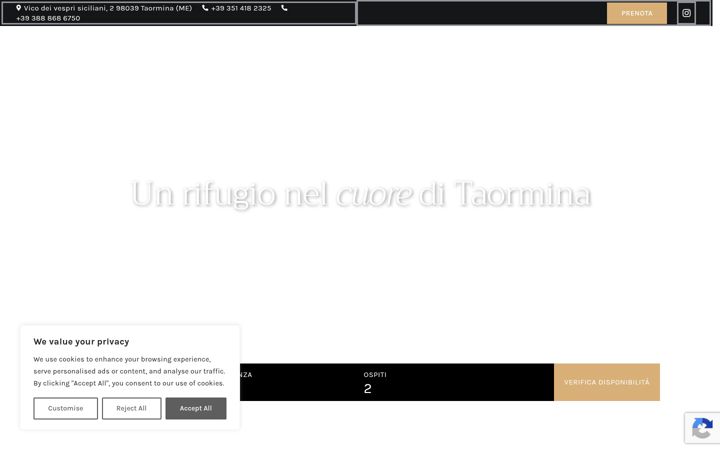Open cookie Customise options
This screenshot has width=720, height=450.
(65, 408)
